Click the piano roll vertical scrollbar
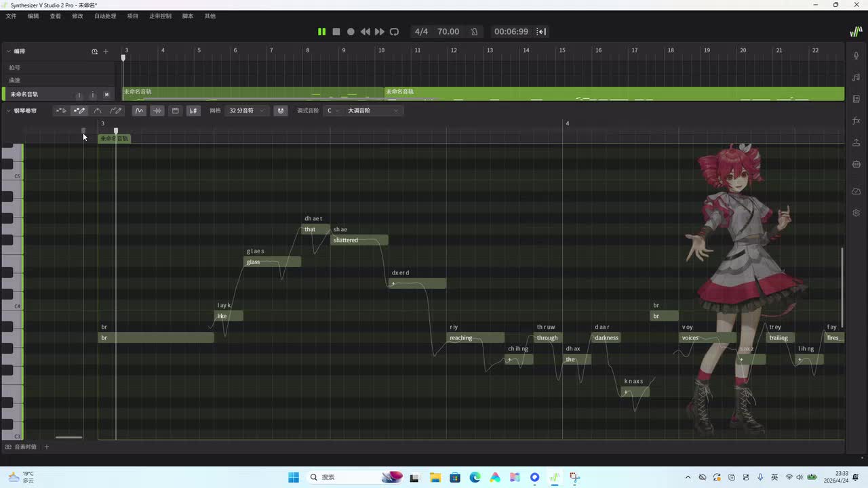This screenshot has height=488, width=868. tap(842, 288)
